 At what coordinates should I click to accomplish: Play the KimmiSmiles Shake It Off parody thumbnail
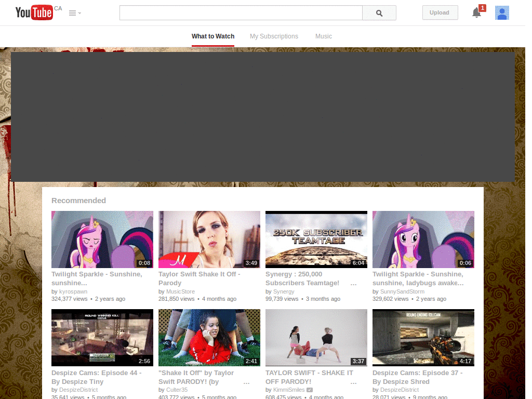pos(316,338)
